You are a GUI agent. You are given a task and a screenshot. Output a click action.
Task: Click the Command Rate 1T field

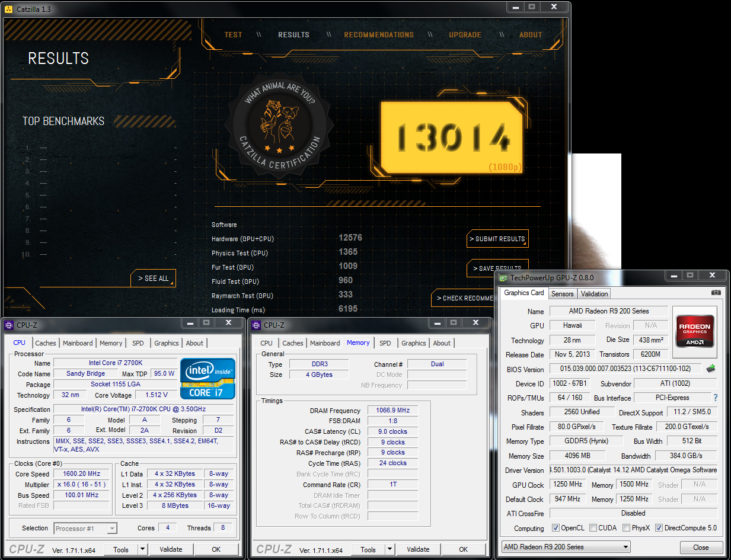(393, 484)
